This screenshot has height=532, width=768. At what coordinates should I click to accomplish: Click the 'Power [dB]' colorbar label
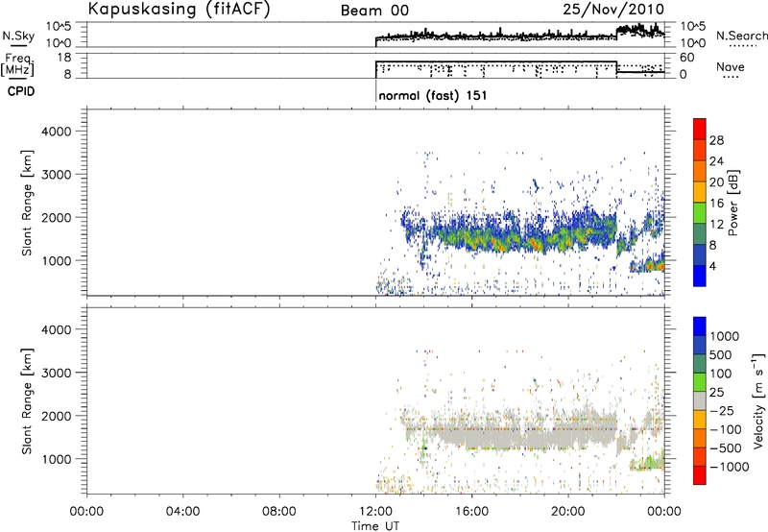pyautogui.click(x=732, y=203)
